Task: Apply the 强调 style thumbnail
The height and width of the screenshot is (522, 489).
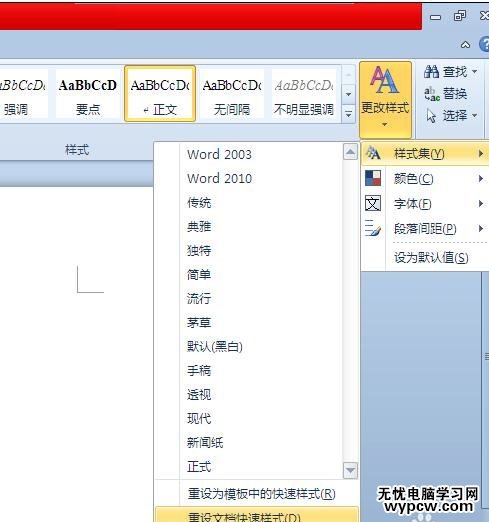Action: (x=23, y=94)
